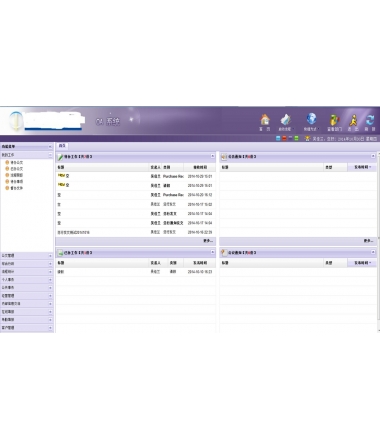Viewport: 380px width, 441px height.
Task: Open the first NEW entry in pending list
Action: coord(63,176)
